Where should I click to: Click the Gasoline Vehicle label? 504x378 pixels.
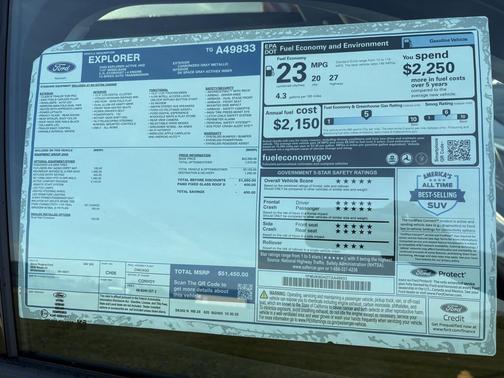pos(449,40)
